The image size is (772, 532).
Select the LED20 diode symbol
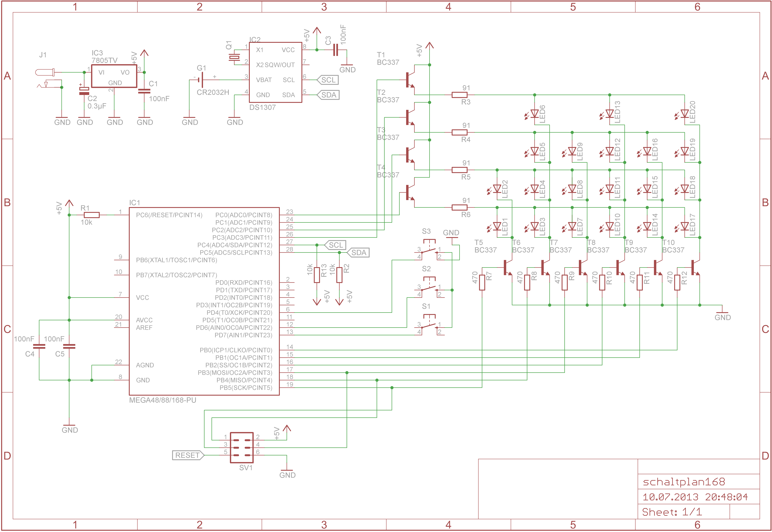pos(682,114)
